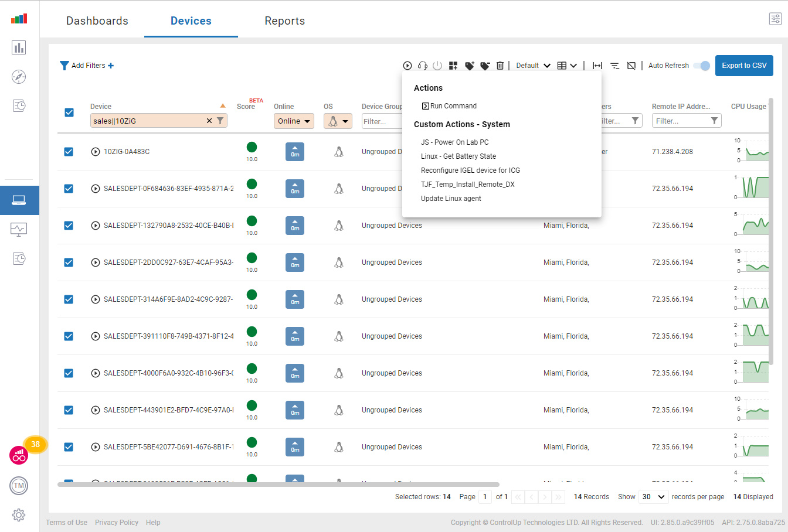Select the devices laptop sidebar icon

pos(19,200)
